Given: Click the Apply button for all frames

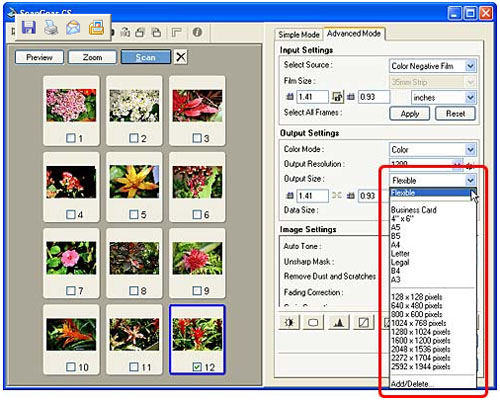Looking at the screenshot, I should (x=410, y=114).
